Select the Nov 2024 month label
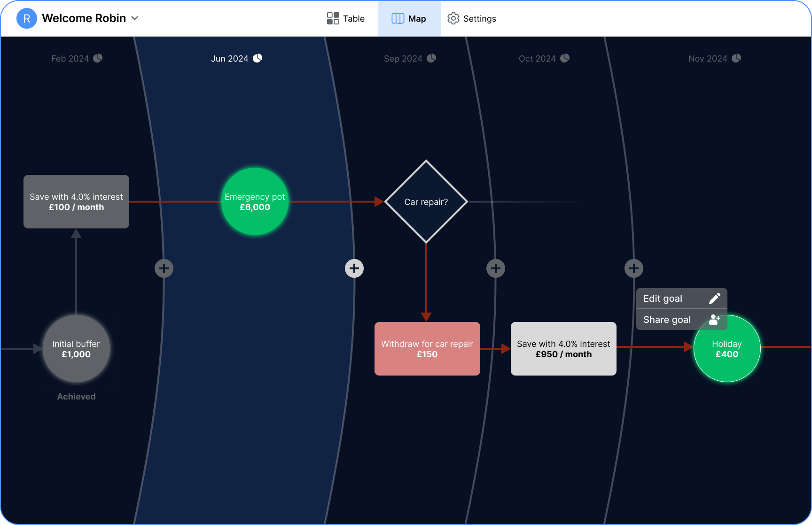 [x=708, y=59]
